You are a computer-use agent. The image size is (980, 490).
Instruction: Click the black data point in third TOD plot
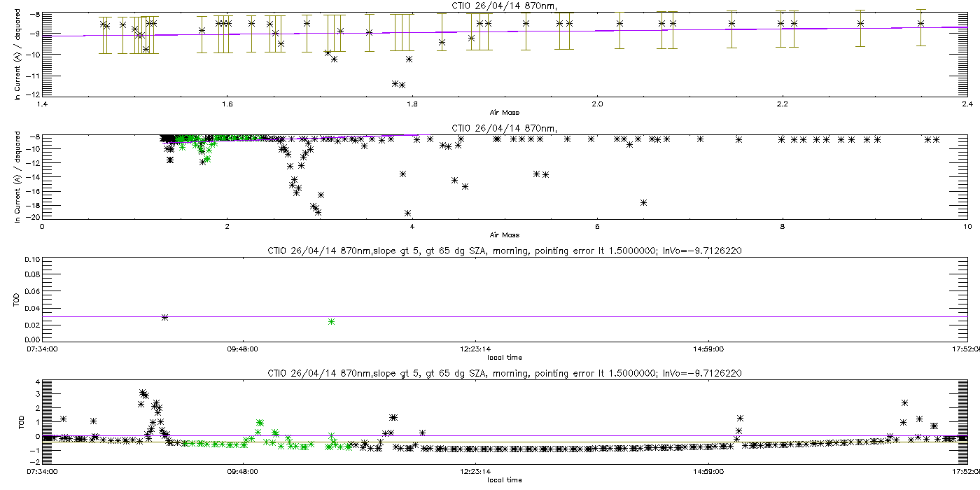click(x=164, y=317)
